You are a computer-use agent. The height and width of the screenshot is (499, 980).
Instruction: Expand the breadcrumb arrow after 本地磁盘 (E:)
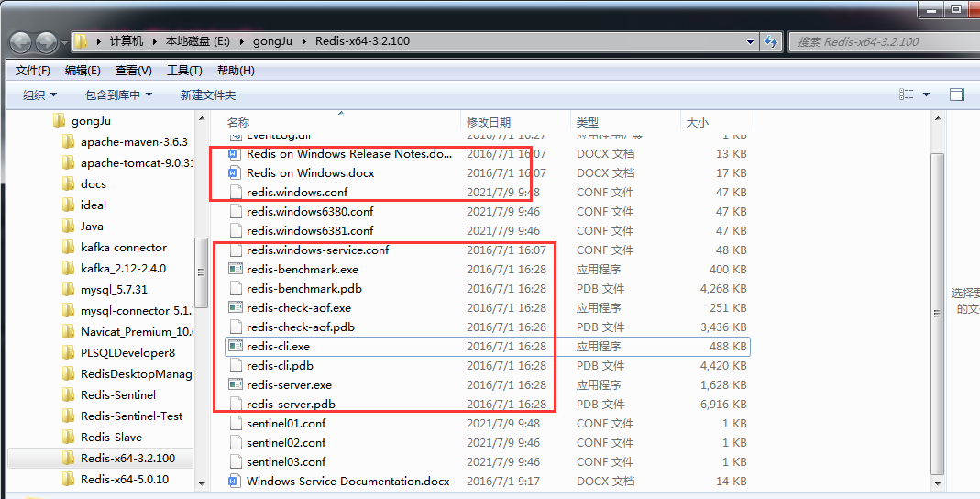241,42
